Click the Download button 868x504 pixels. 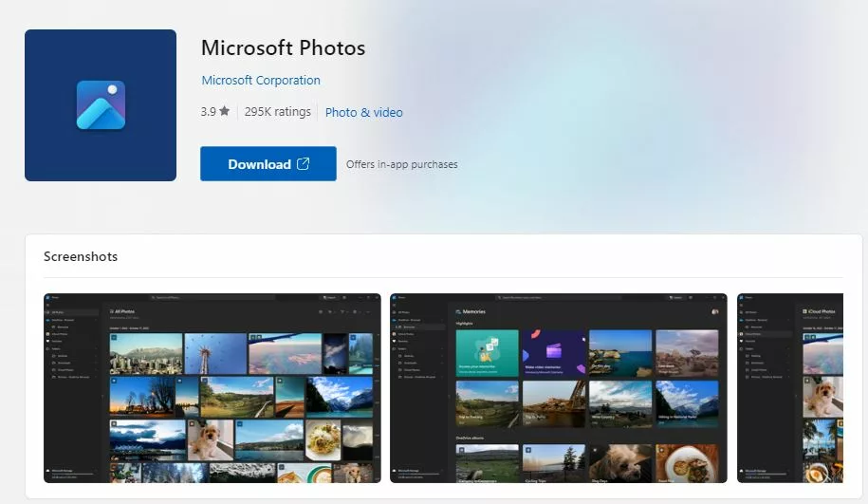tap(268, 164)
